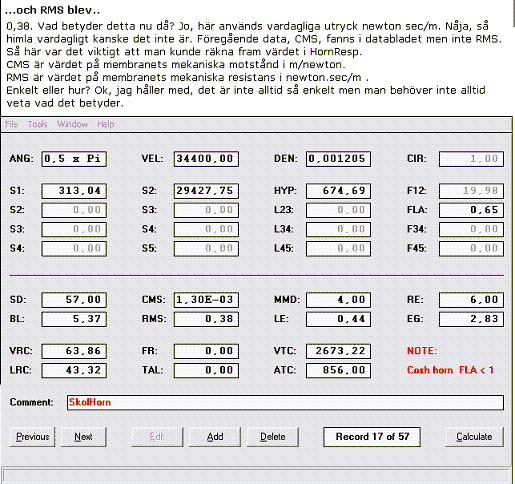Select the FR field

tap(206, 351)
